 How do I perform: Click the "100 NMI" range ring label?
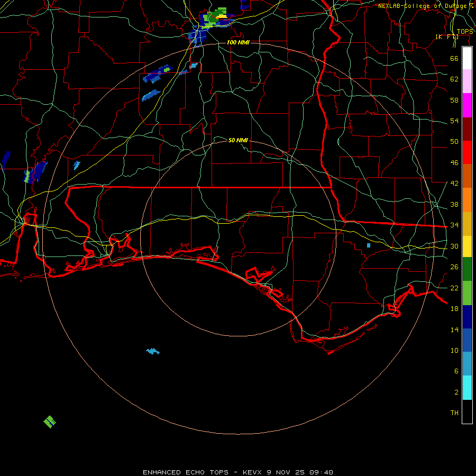pos(238,42)
